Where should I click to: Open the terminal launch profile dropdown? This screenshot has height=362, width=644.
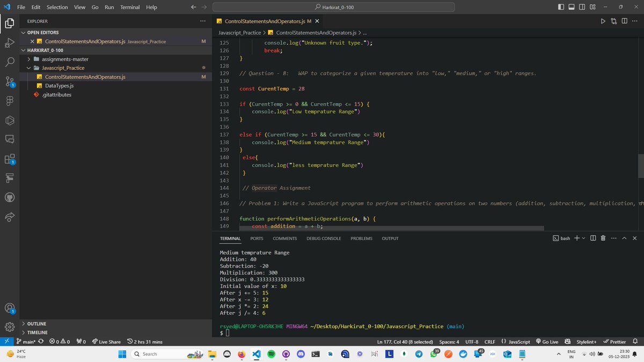pos(583,238)
